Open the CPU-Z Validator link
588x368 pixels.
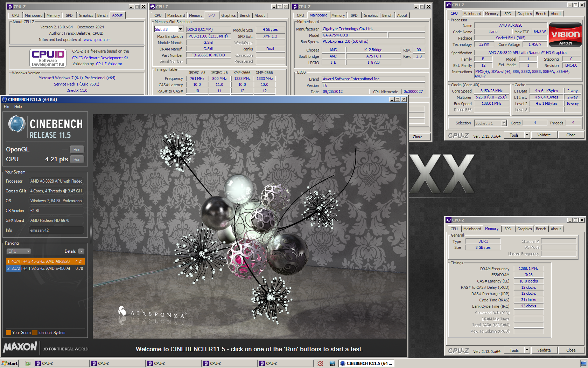coord(109,64)
